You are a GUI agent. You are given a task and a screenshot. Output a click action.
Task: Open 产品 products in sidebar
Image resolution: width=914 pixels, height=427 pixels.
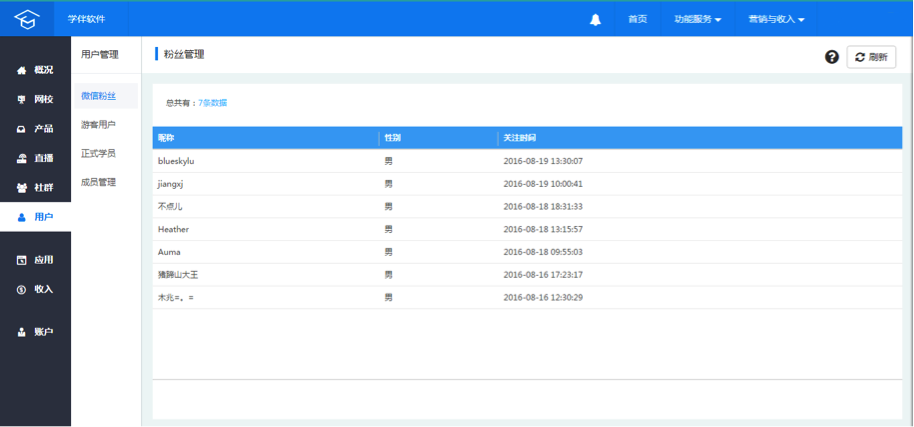[35, 129]
